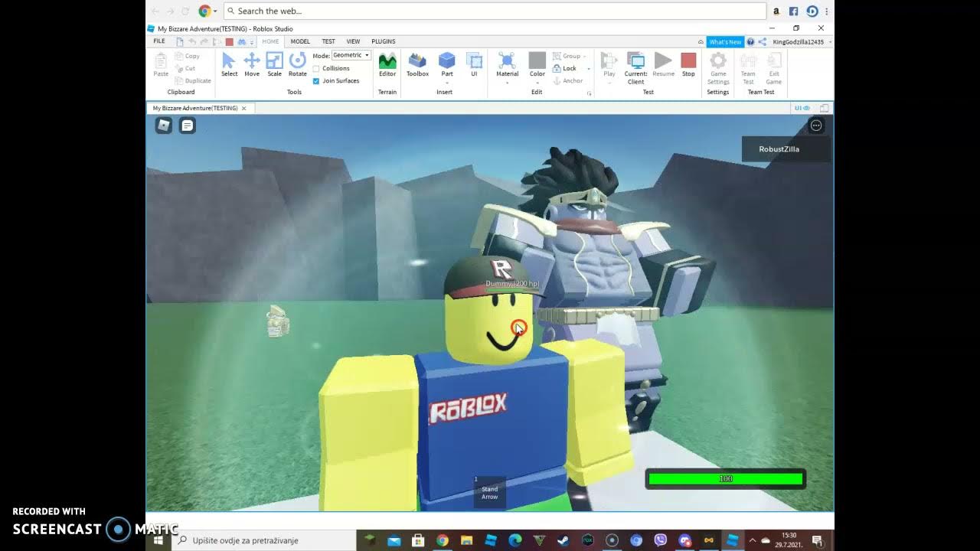
Task: Switch to the HOME ribbon tab
Action: click(x=270, y=41)
